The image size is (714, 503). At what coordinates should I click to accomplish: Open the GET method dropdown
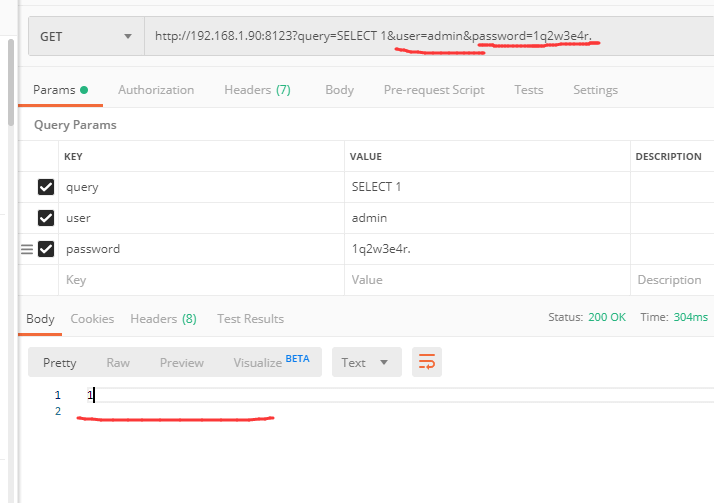coord(85,37)
